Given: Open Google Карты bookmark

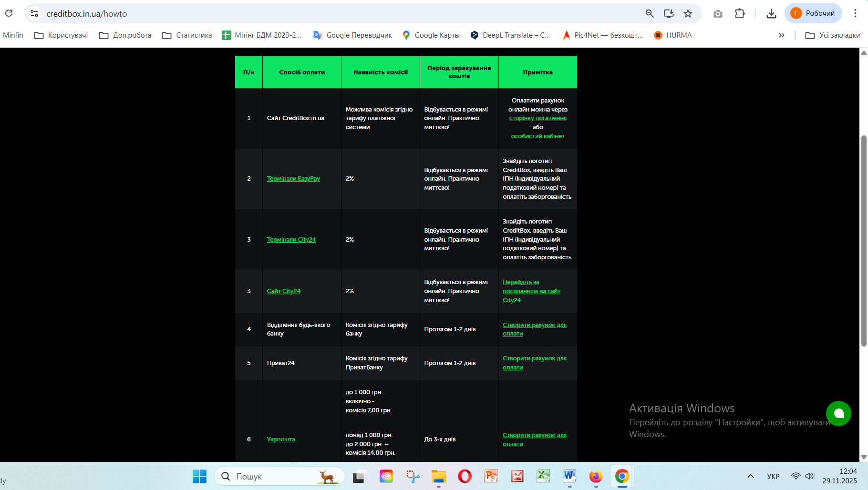Looking at the screenshot, I should 431,35.
